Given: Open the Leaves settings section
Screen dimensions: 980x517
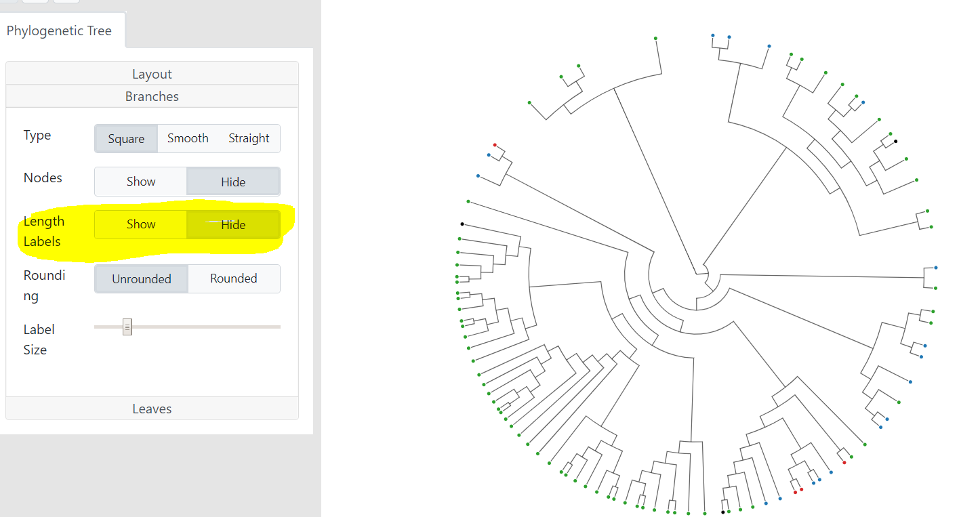Looking at the screenshot, I should 152,408.
